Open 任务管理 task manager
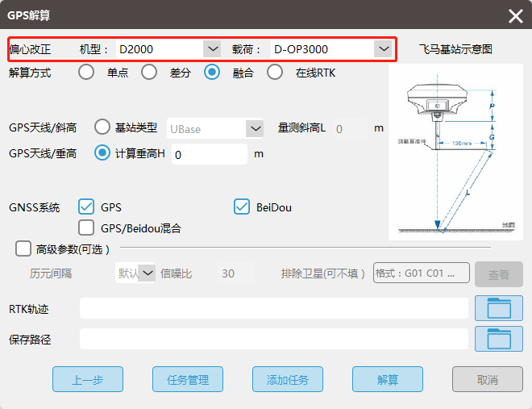 (x=188, y=379)
